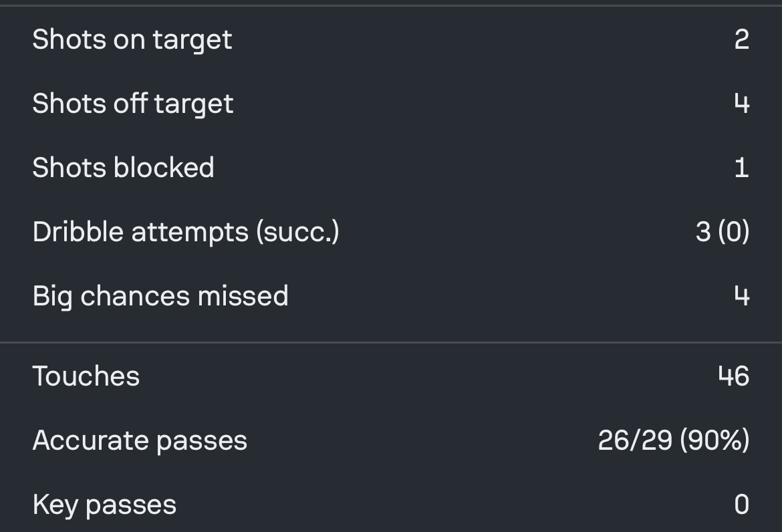Screen dimensions: 782x532
Task: Click the Shots off target value 4
Action: pyautogui.click(x=742, y=104)
